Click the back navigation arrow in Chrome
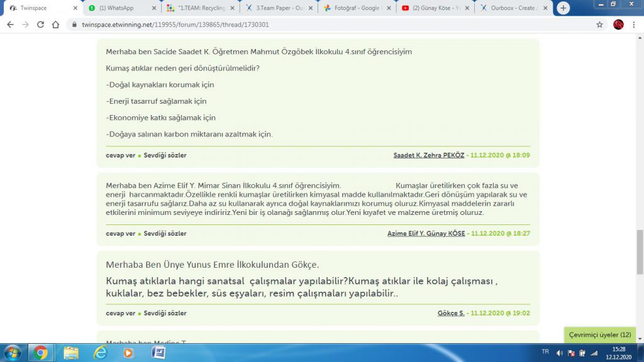This screenshot has height=362, width=644. tap(9, 25)
